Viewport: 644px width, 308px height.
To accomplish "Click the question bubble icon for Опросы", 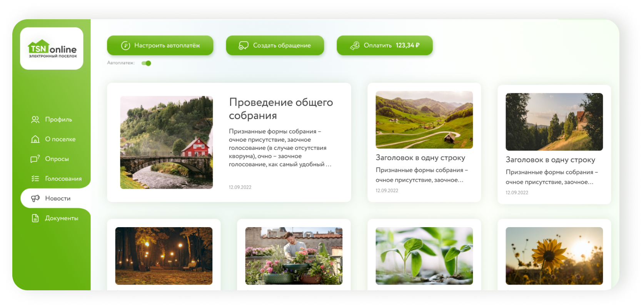I will (35, 159).
